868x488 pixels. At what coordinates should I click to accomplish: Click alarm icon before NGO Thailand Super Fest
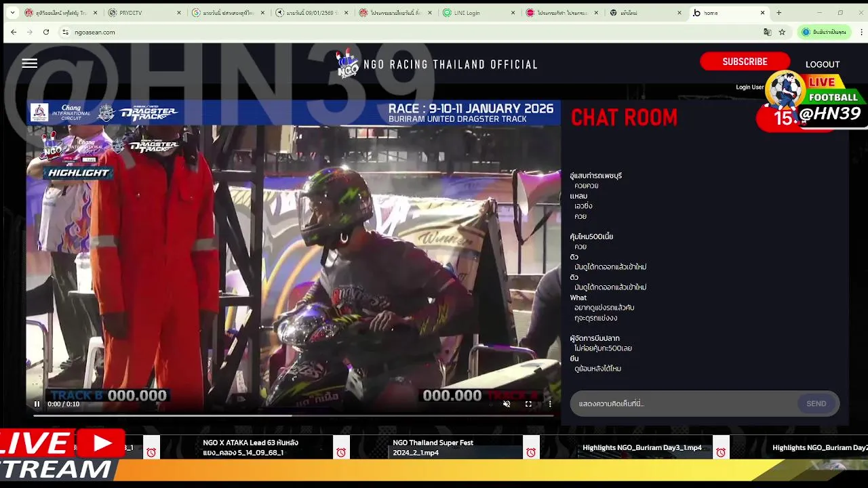click(341, 452)
